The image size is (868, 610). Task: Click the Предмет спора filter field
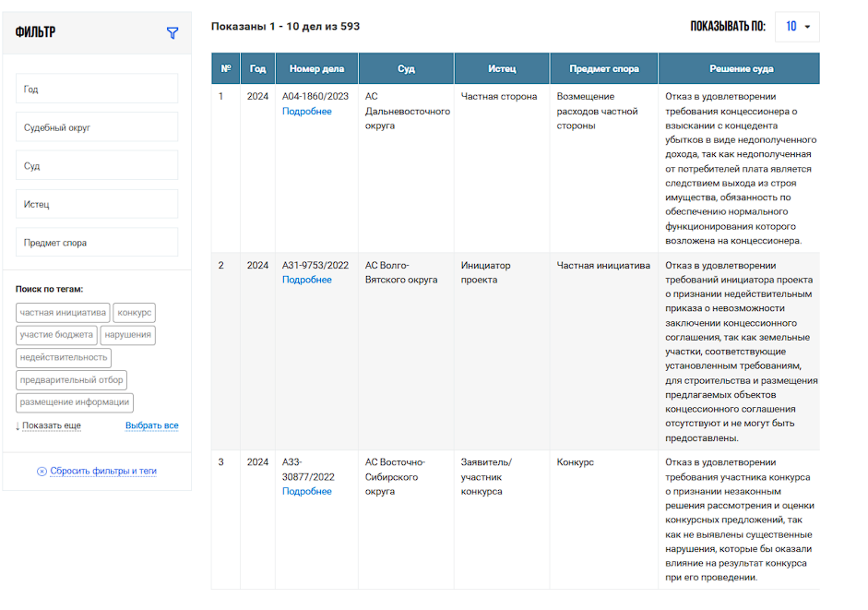coord(97,243)
